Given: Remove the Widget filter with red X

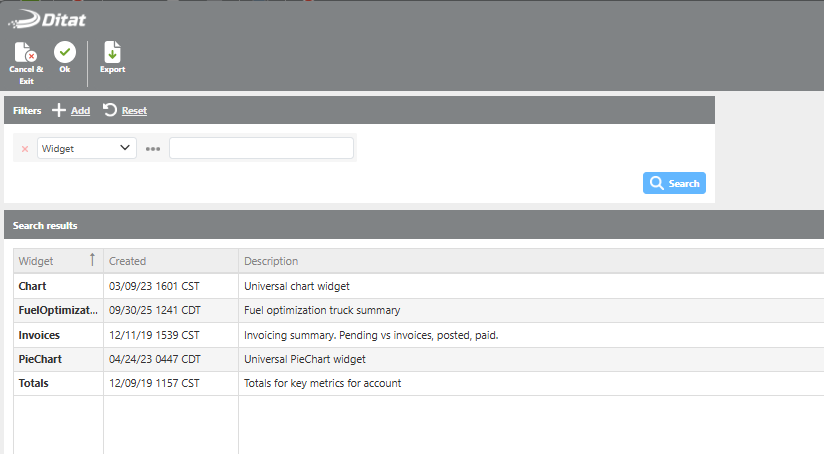Looking at the screenshot, I should pos(25,149).
